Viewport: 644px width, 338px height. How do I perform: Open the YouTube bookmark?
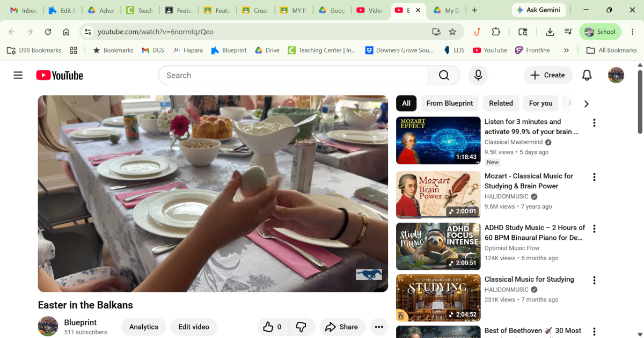click(489, 50)
